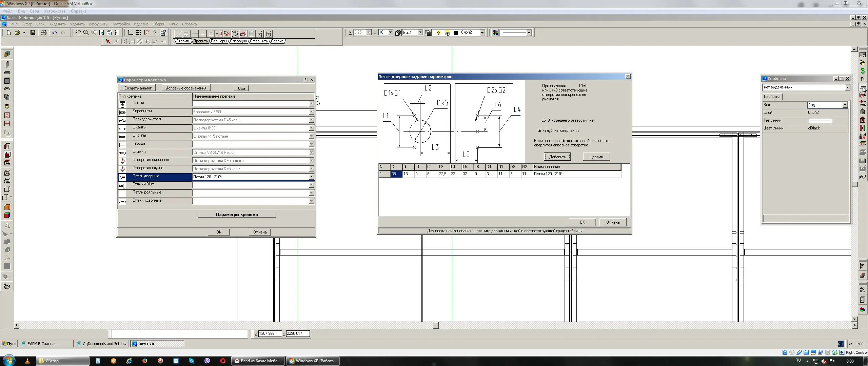Expand the line type dropdown
Viewport: 868px width, 366px height.
(x=529, y=33)
